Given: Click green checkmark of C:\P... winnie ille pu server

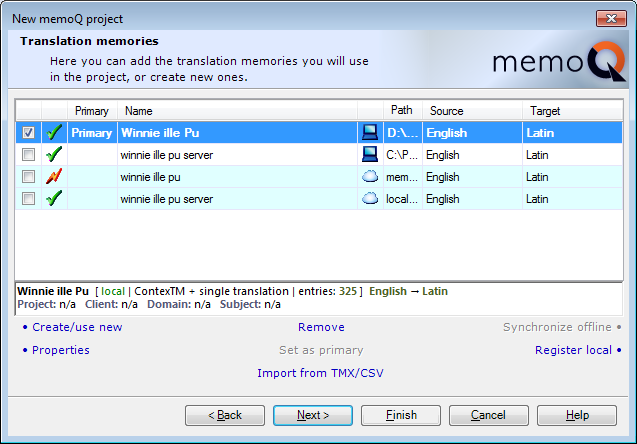Looking at the screenshot, I should point(54,154).
